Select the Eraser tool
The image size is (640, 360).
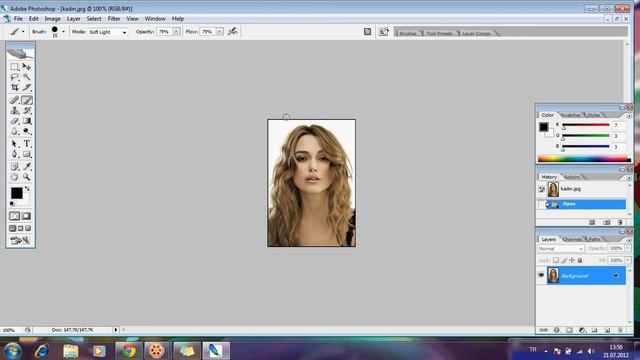point(15,121)
